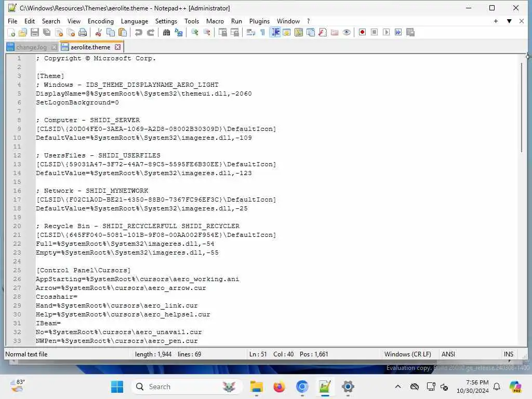The image size is (532, 399).
Task: Click line number 25 in margin
Action: click(17, 270)
